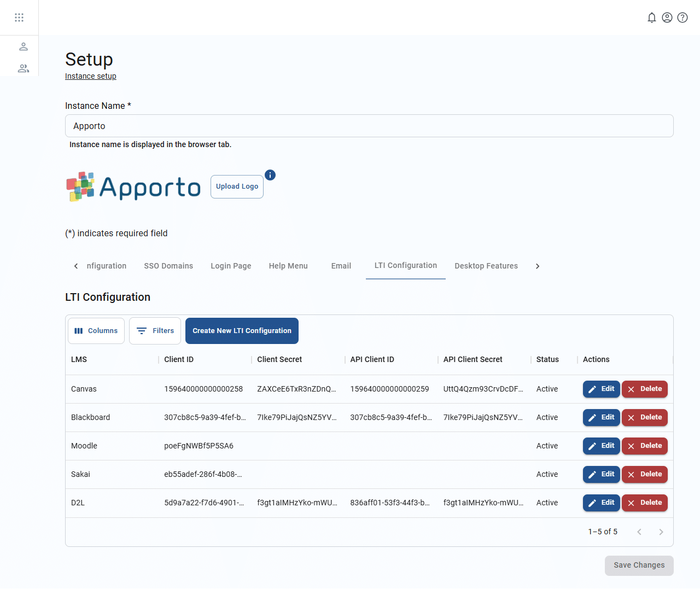Switch to the SSO Domains tab
Viewport: 700px width, 589px height.
[x=168, y=266]
